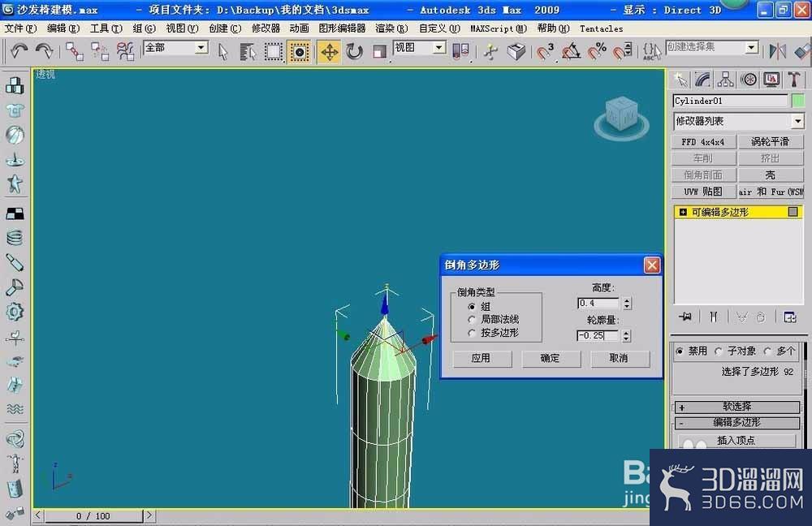
Task: Open the Hierarchy command panel tab
Action: pyautogui.click(x=725, y=80)
